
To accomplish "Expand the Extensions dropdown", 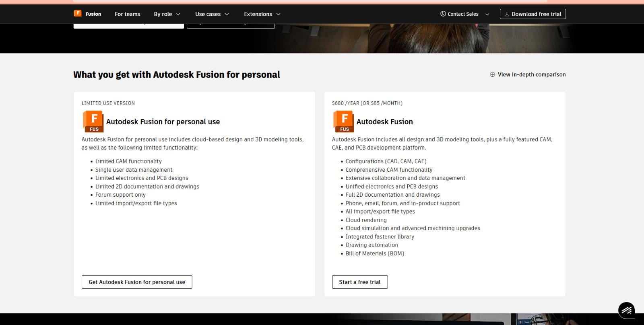I will 262,14.
